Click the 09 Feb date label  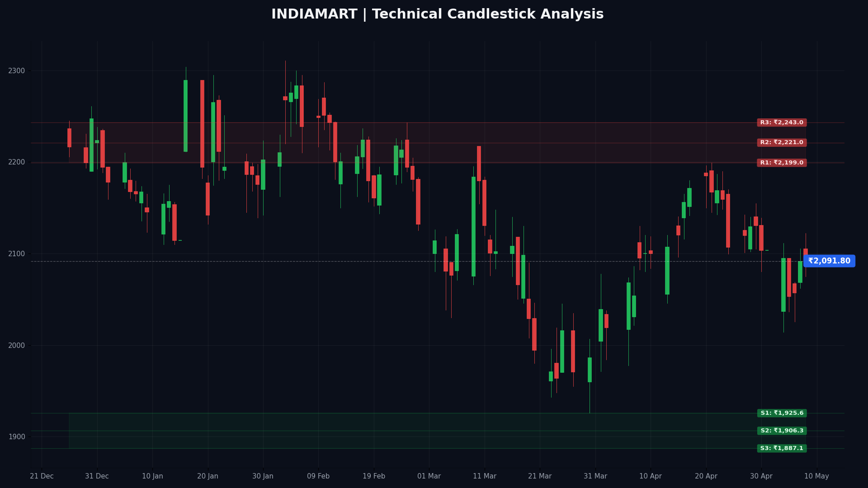coord(318,476)
